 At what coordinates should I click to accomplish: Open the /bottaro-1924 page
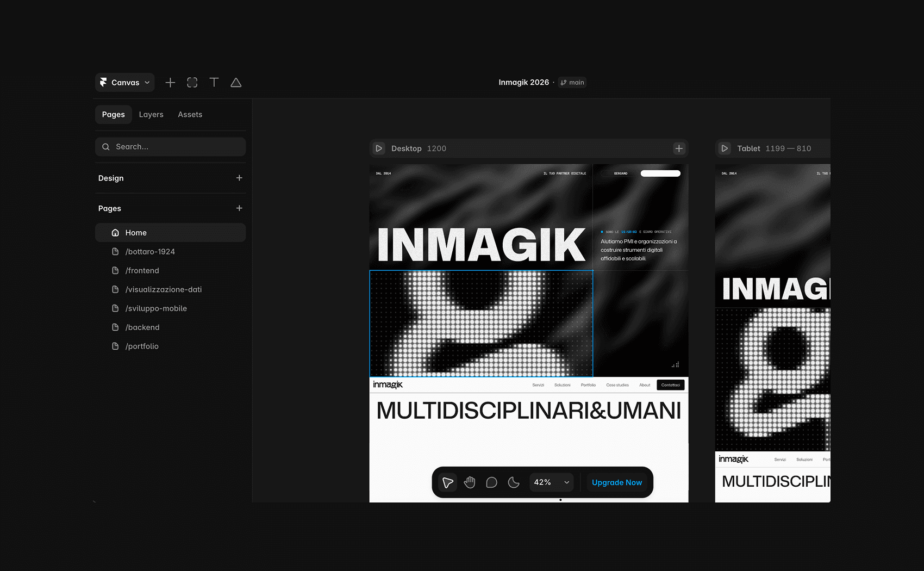171,252
